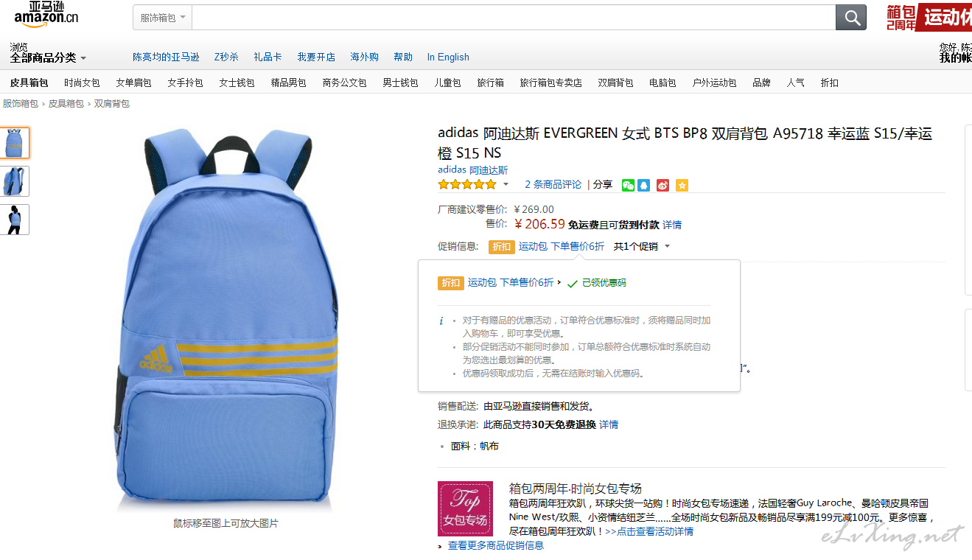Share product via Weibo icon
The height and width of the screenshot is (560, 972).
click(663, 185)
